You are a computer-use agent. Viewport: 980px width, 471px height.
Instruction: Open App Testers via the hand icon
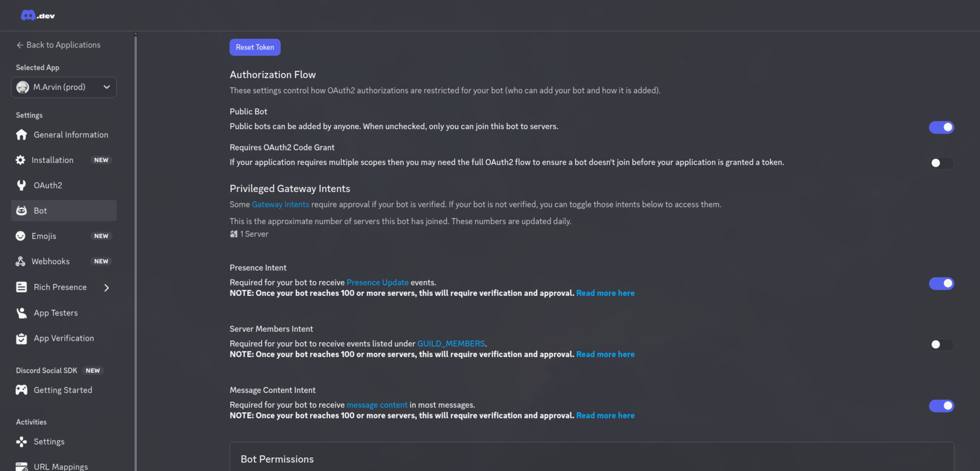(x=21, y=312)
